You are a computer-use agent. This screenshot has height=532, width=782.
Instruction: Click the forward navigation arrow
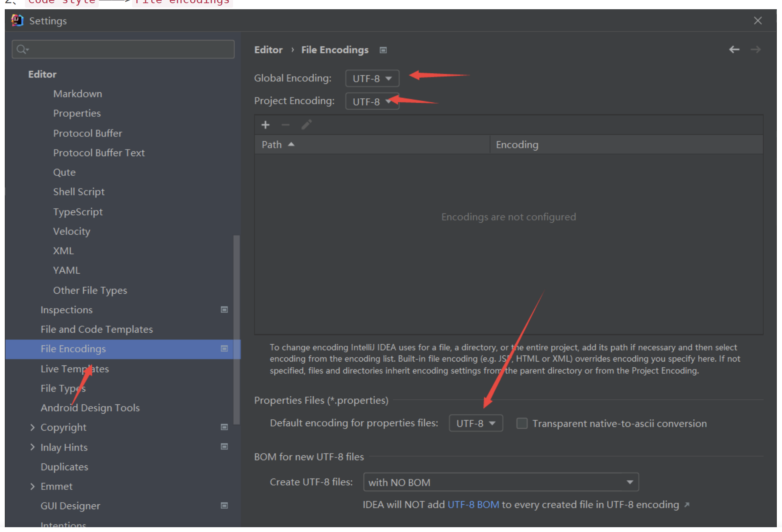pos(756,49)
